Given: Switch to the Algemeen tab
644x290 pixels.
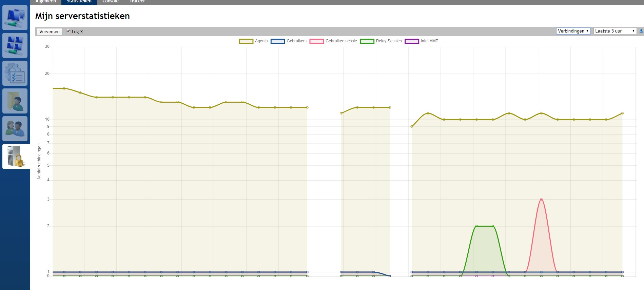Looking at the screenshot, I should click(x=46, y=2).
